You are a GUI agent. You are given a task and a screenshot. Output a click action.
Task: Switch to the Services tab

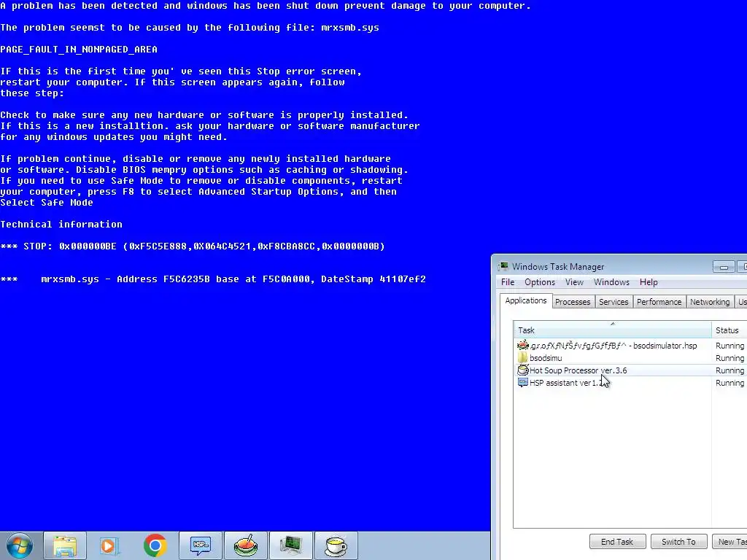[x=614, y=302]
